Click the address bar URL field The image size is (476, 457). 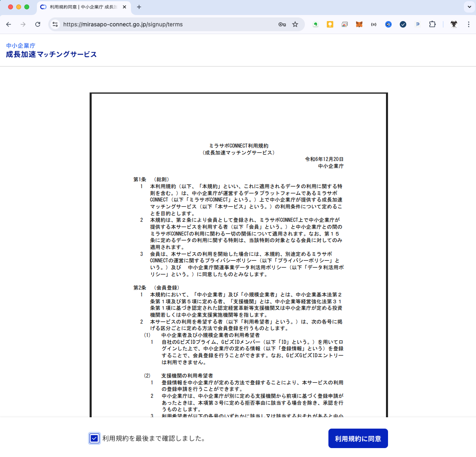pos(162,24)
